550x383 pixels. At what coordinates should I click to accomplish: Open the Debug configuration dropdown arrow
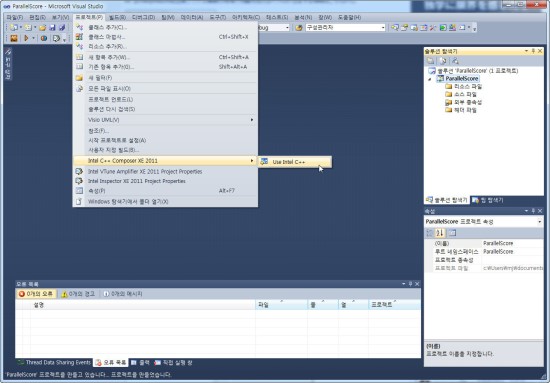tap(287, 27)
